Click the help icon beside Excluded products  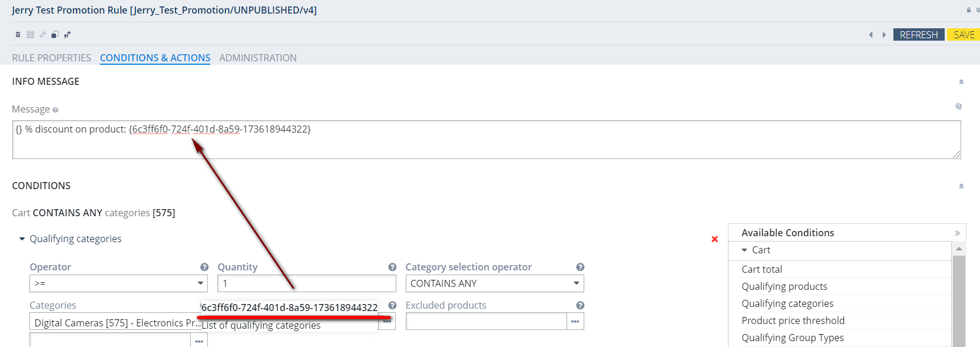[x=580, y=305]
